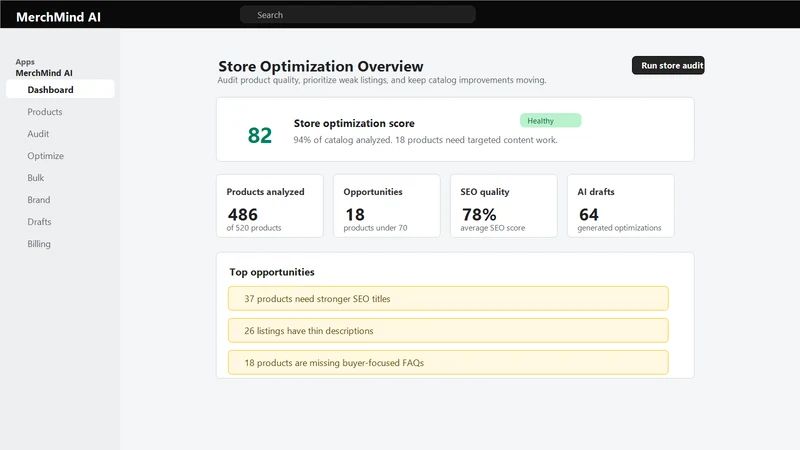Click the 'of 520 products' caption

pyautogui.click(x=254, y=228)
